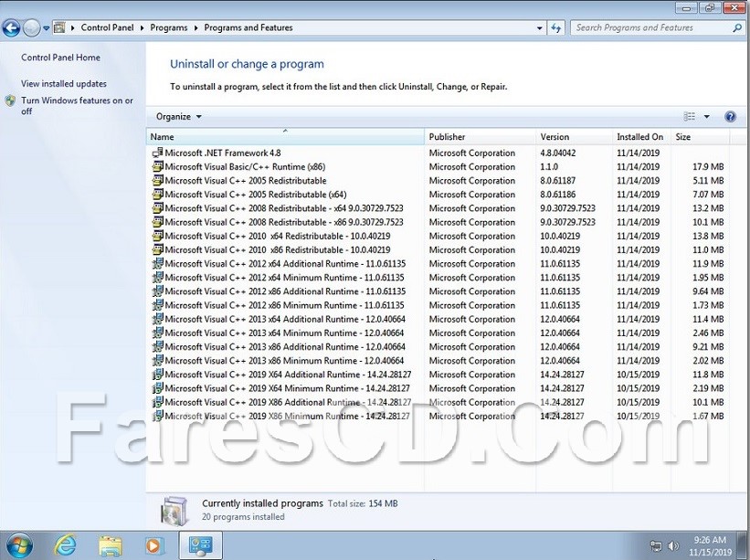Select Visual C++ 2005 Redistributable (x64) row
The height and width of the screenshot is (560, 750).
[x=438, y=195]
